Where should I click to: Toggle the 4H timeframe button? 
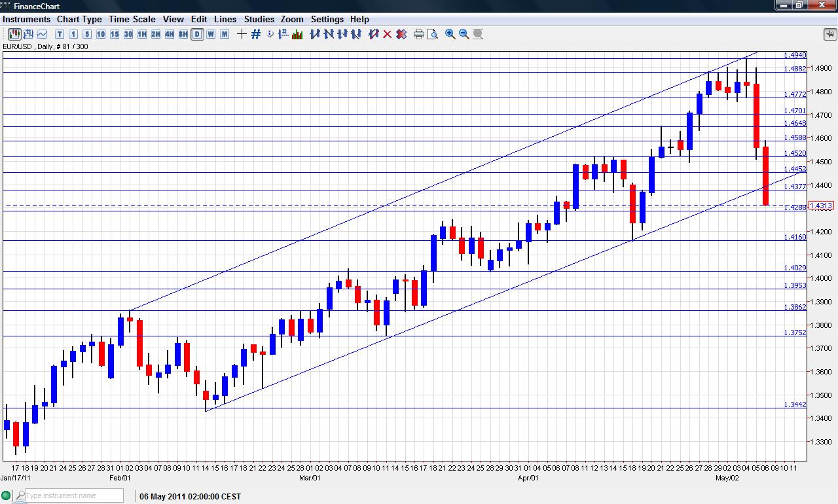point(170,34)
